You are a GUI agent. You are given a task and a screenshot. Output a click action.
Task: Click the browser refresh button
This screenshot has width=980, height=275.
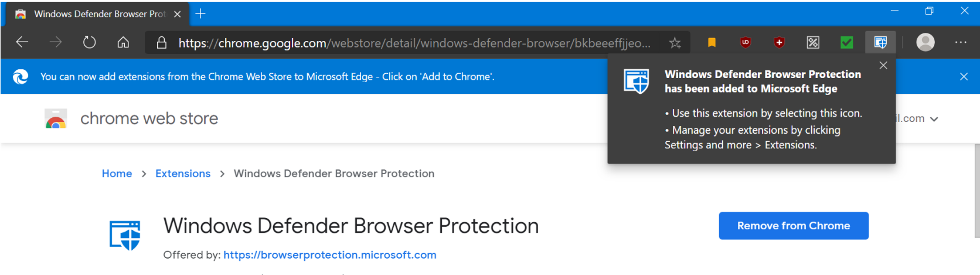click(89, 42)
